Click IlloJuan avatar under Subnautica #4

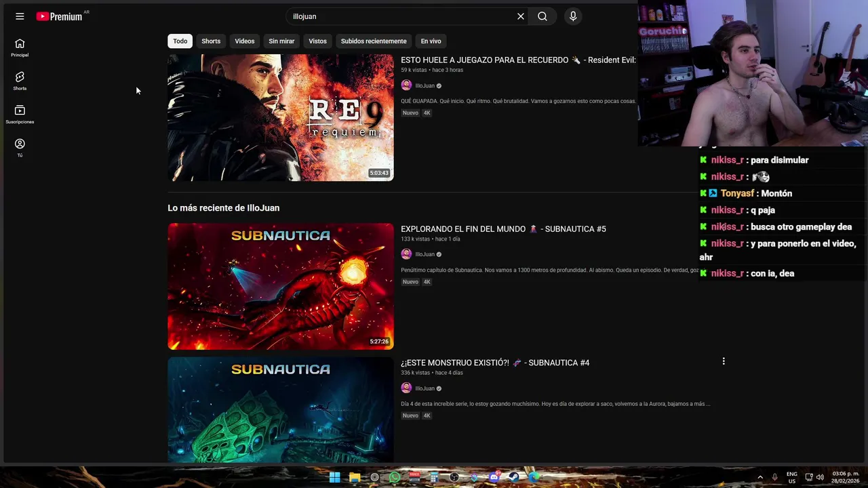click(406, 388)
